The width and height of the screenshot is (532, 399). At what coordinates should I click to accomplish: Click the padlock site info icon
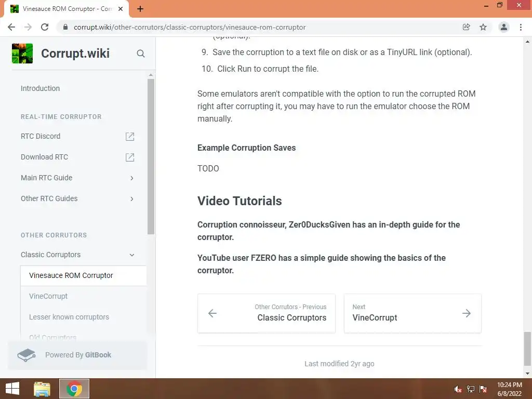(65, 27)
